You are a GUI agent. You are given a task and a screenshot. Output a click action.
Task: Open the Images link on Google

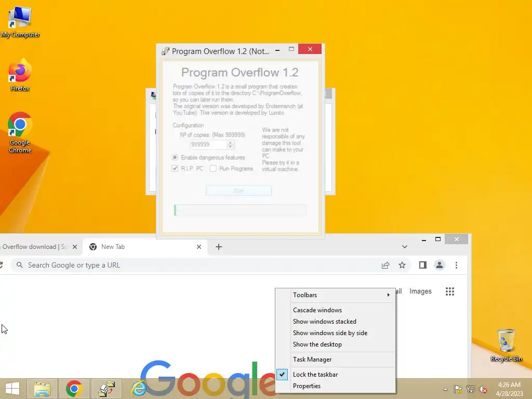[x=420, y=291]
